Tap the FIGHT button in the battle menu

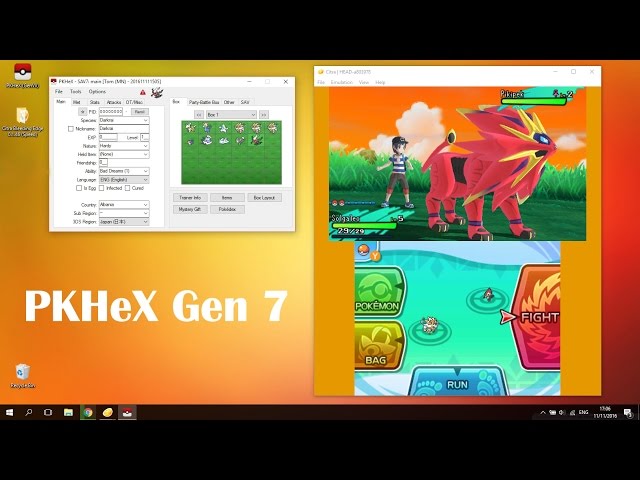(x=536, y=317)
